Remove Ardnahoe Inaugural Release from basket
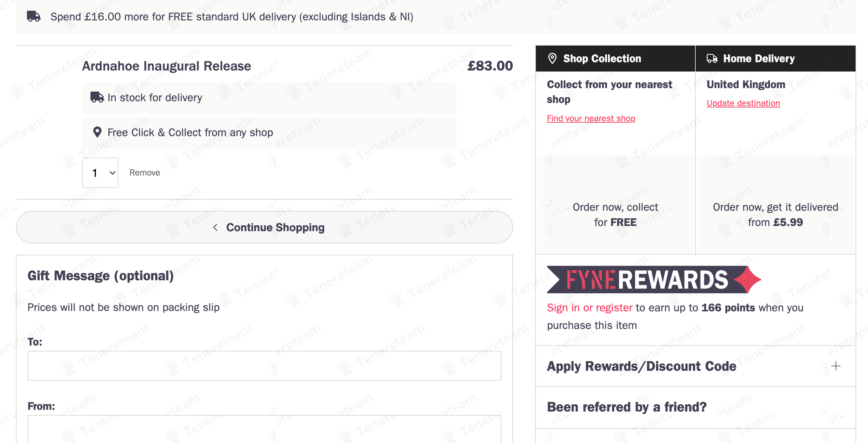Viewport: 868px width, 443px height. (x=145, y=173)
